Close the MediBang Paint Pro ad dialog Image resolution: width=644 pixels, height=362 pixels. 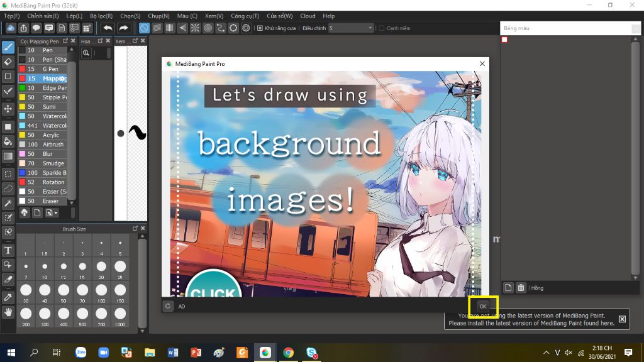coord(482,63)
